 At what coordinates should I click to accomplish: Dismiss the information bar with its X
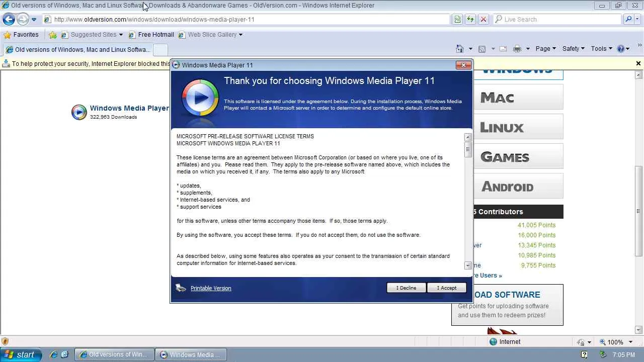[638, 64]
